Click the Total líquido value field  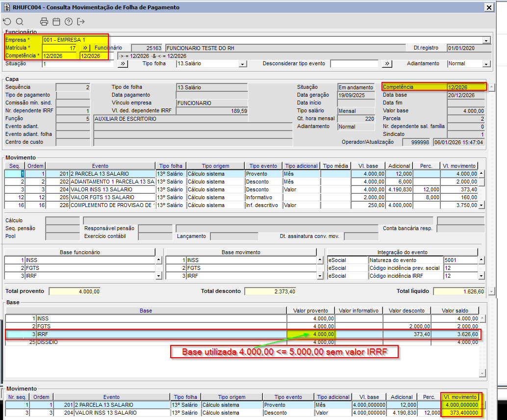pyautogui.click(x=459, y=291)
